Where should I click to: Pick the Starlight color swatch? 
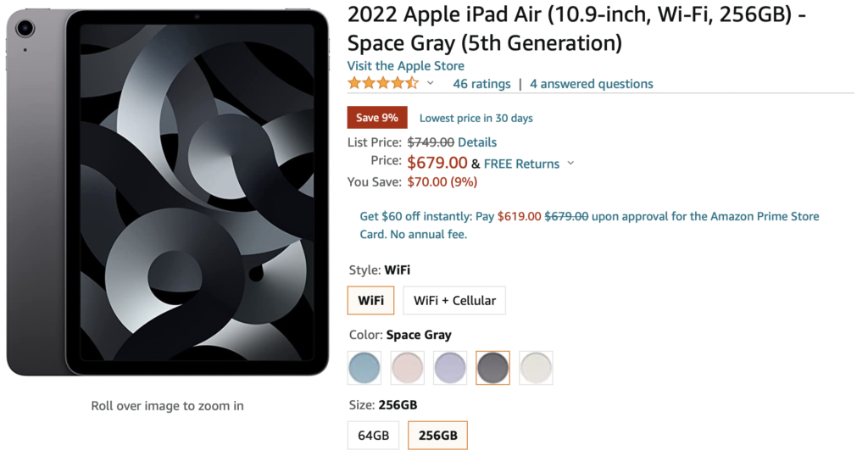pos(536,368)
